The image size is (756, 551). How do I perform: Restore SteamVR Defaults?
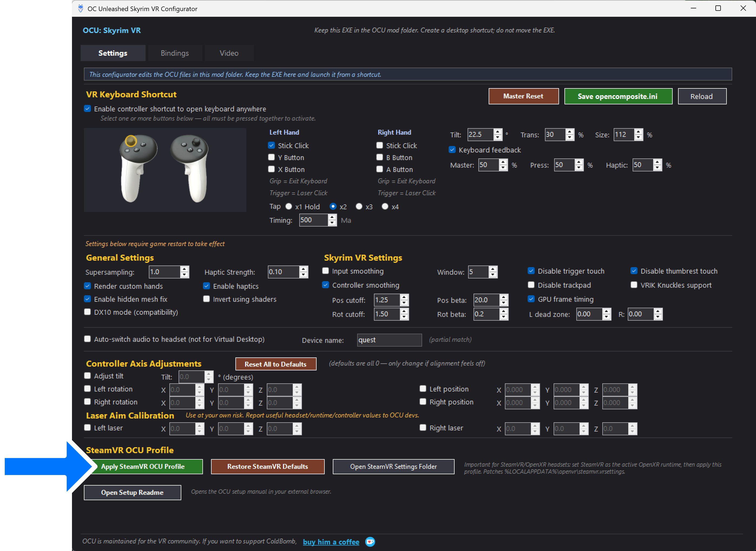267,466
